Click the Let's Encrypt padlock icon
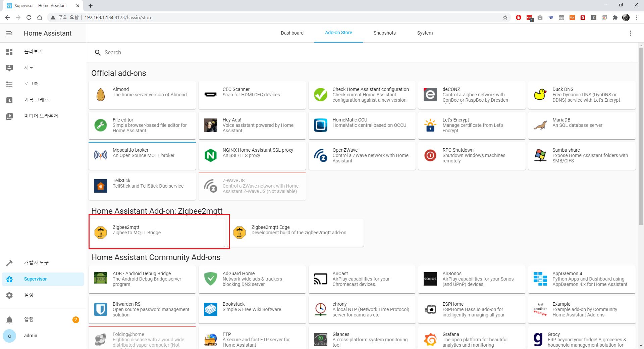The image size is (644, 349). click(x=430, y=125)
